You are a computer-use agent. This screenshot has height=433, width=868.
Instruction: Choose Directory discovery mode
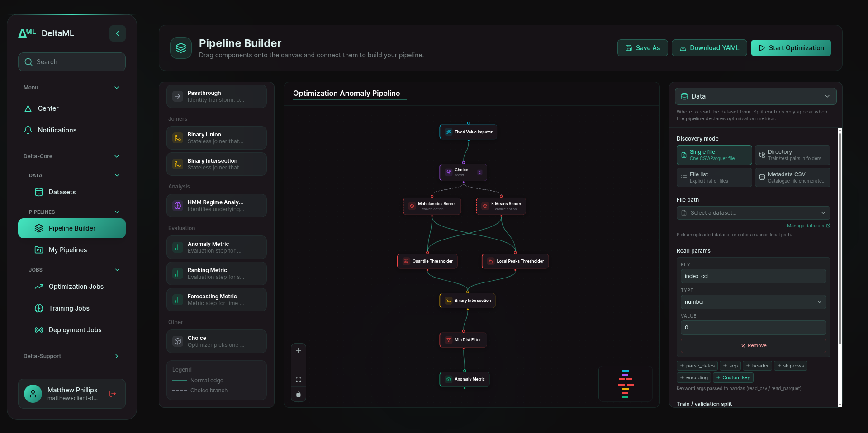pos(792,155)
